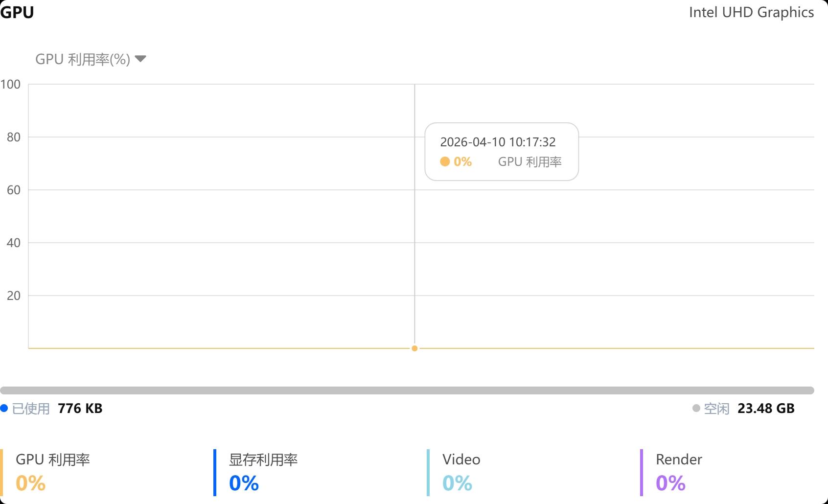Click the orange bar beside GPU 利用率 stat

(1, 473)
